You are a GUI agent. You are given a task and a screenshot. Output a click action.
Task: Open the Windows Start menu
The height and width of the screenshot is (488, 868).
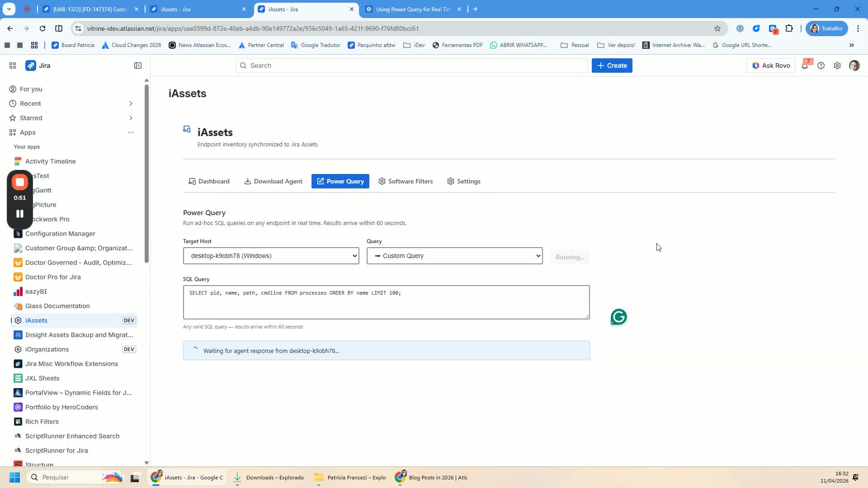tap(14, 477)
